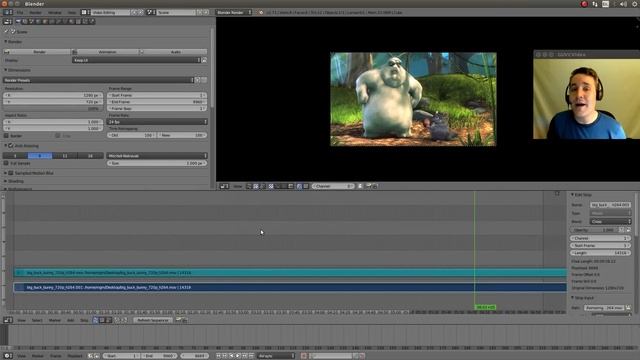Screen dimensions: 640x360
Task: Click the resolution percentage slider
Action: pyautogui.click(x=53, y=109)
